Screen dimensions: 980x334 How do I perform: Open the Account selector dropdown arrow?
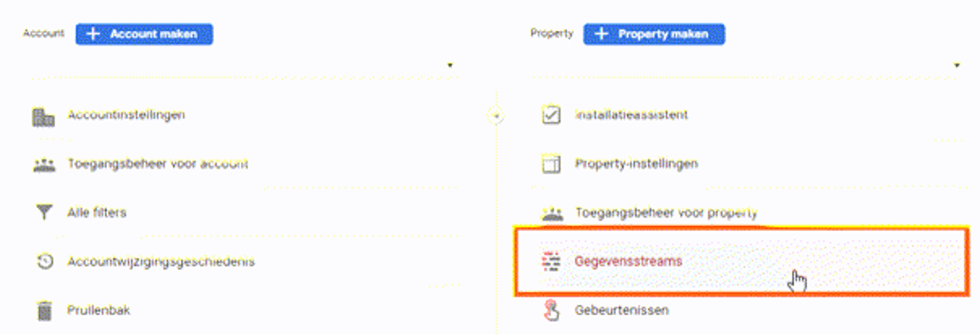(x=450, y=65)
